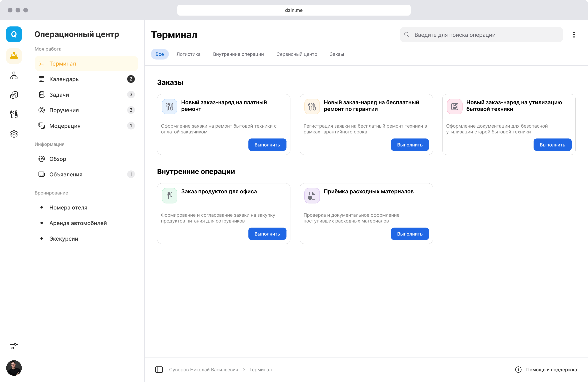Open the settings gear in the sidebar

pos(14,133)
